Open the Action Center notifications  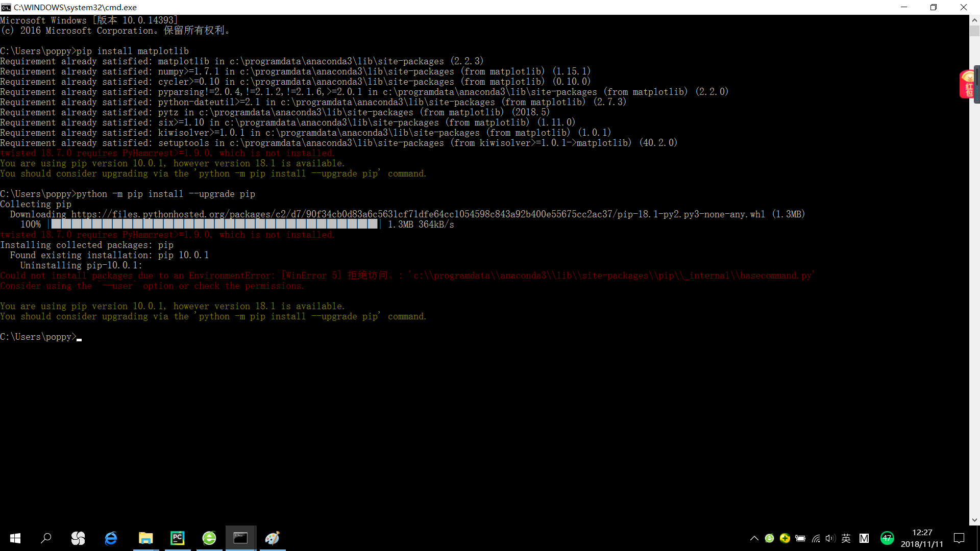tap(959, 538)
